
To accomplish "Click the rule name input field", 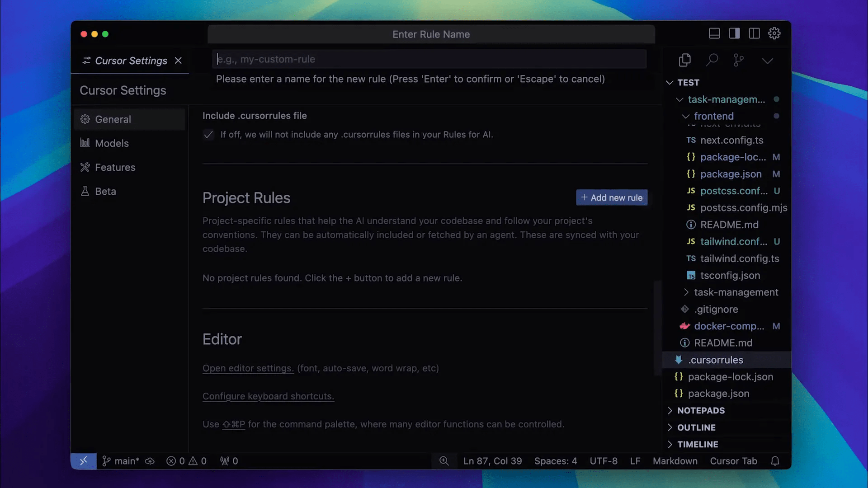I will coord(429,59).
